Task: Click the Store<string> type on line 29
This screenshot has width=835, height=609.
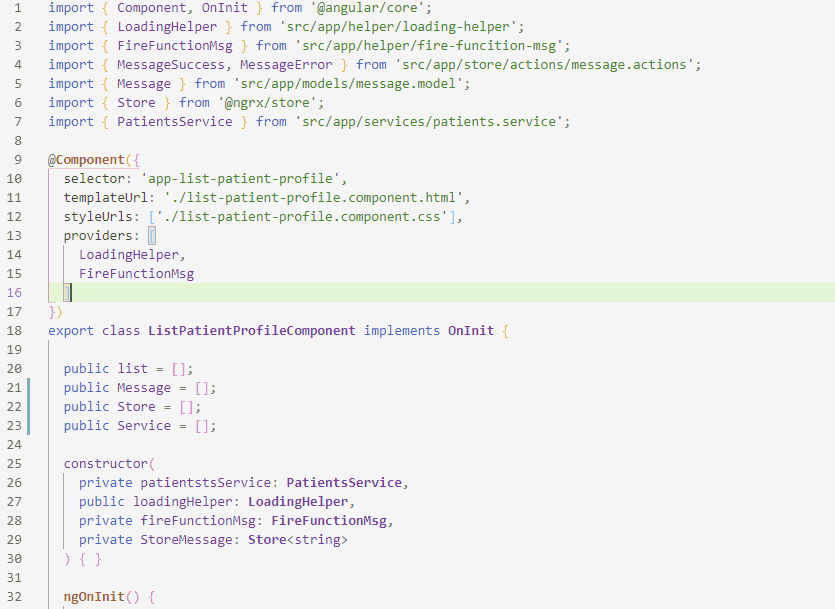Action: pos(298,540)
